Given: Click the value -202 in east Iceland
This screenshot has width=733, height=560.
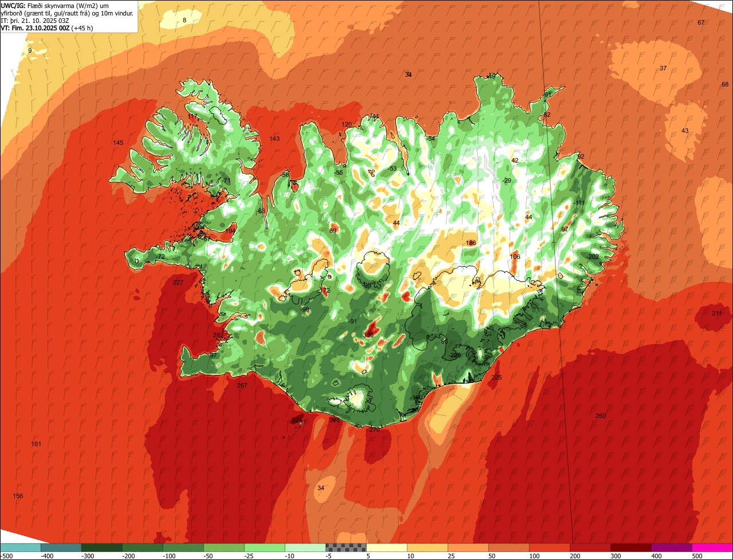Looking at the screenshot, I should [x=593, y=257].
